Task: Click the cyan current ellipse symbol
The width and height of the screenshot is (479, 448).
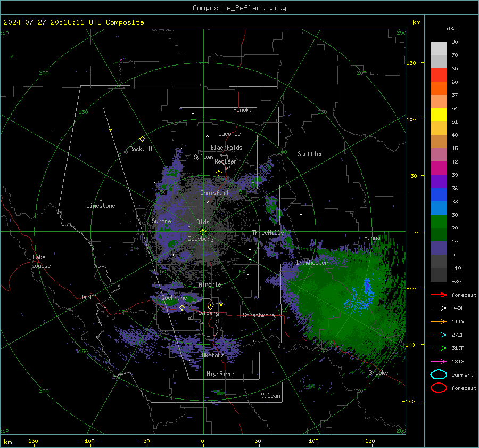Action: pyautogui.click(x=439, y=374)
